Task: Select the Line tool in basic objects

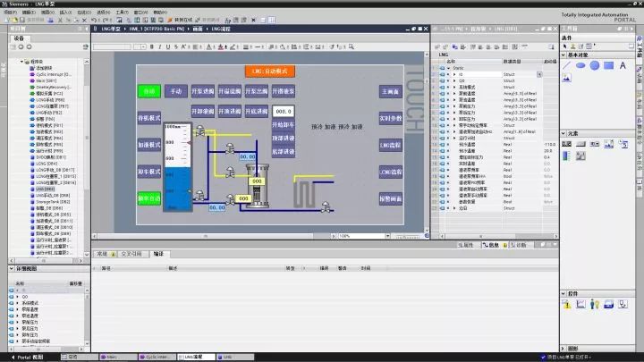Action: 568,65
